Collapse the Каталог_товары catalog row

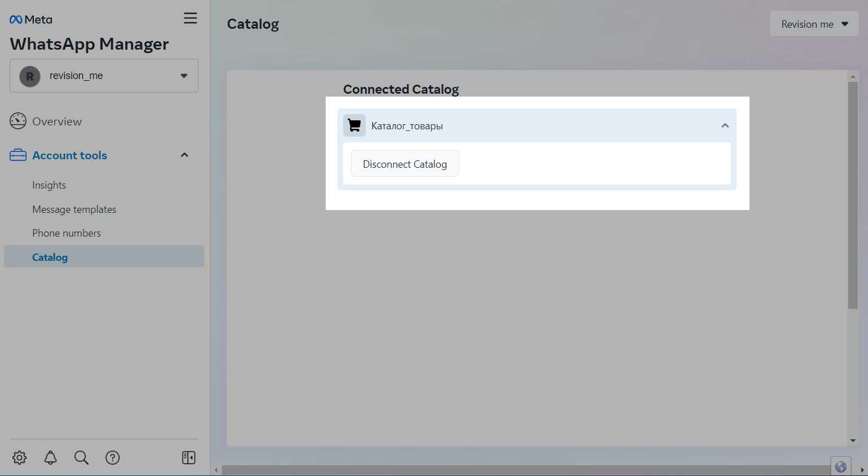pyautogui.click(x=725, y=125)
